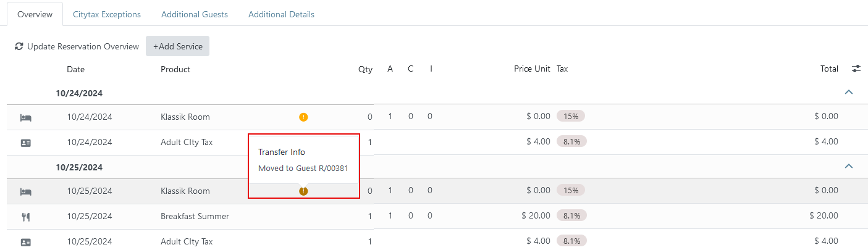
Task: Click Update Reservation Overview link
Action: point(83,46)
